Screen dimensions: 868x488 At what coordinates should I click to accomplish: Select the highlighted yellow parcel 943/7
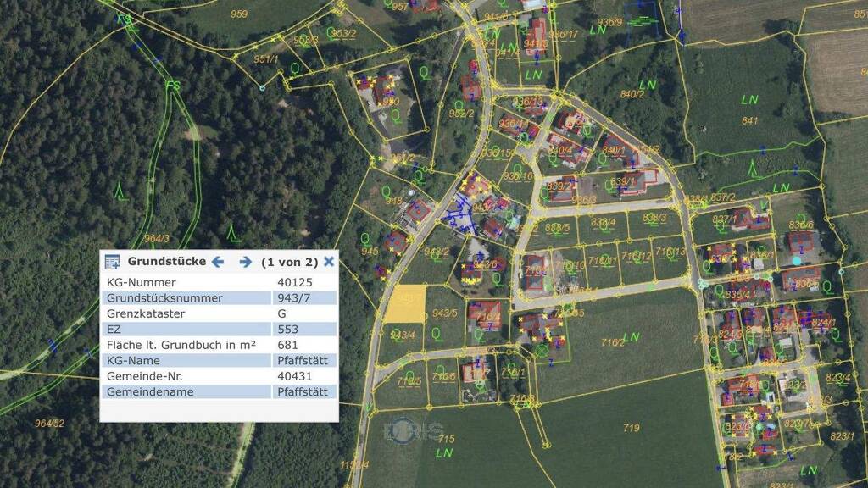point(404,302)
